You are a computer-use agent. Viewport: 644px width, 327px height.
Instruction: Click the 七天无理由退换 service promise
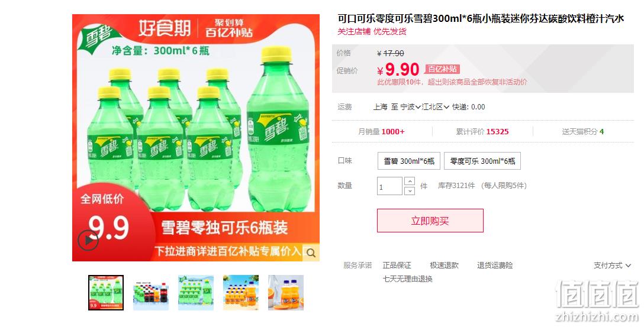click(407, 279)
